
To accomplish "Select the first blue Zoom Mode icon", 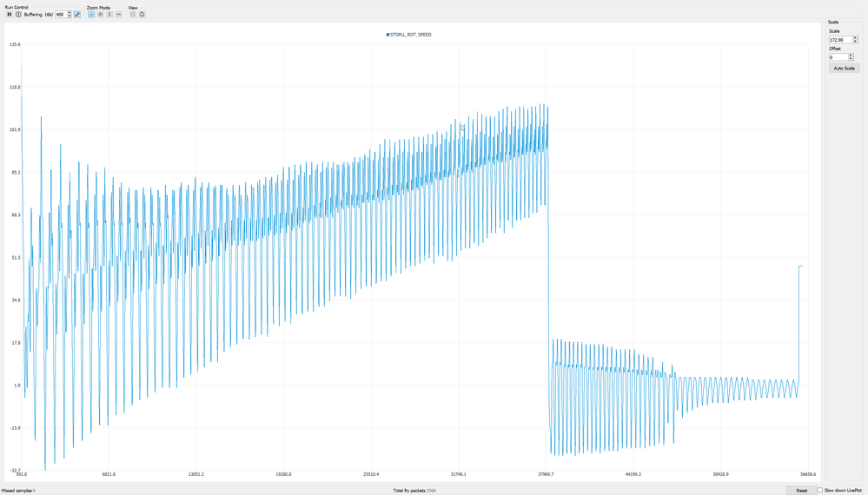I will click(x=91, y=15).
